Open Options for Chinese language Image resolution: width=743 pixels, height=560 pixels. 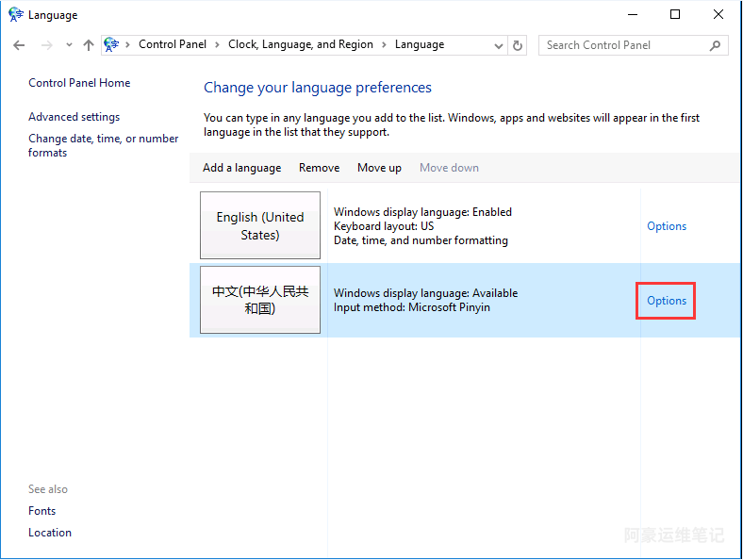667,301
